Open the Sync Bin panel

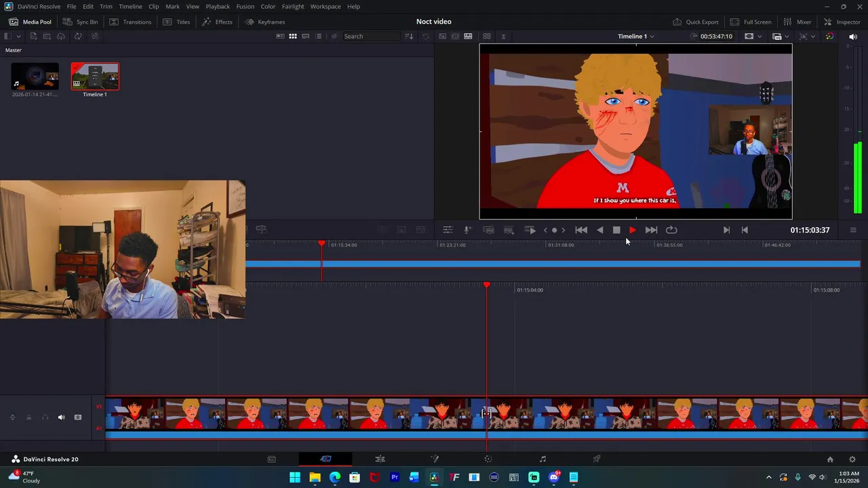(80, 22)
